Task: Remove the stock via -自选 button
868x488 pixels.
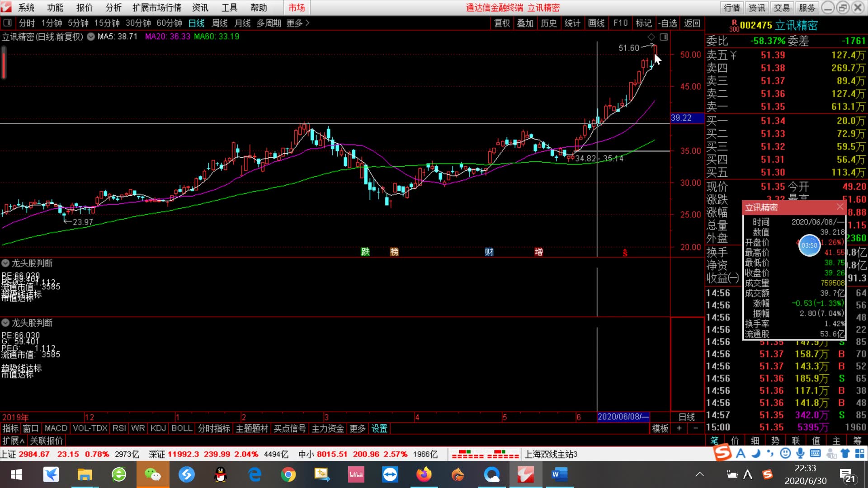Action: (668, 23)
